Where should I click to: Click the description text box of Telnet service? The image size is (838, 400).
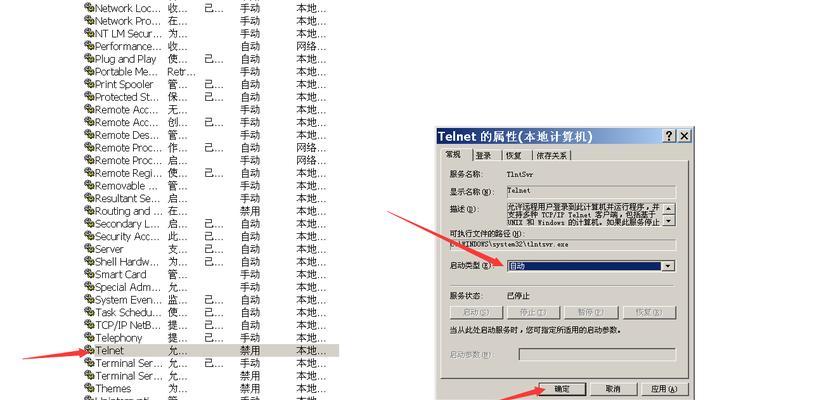click(584, 214)
